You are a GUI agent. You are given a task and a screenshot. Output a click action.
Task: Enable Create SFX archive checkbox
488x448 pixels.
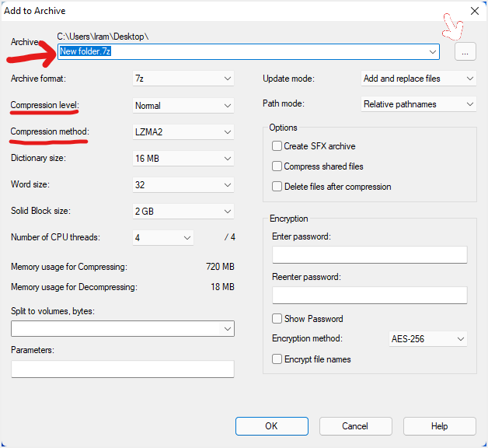tap(277, 146)
